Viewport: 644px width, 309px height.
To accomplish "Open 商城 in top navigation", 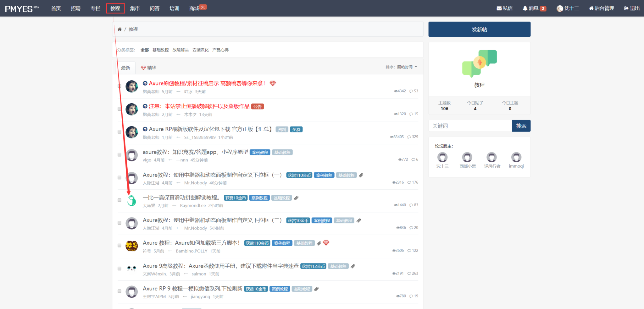I will click(x=194, y=8).
